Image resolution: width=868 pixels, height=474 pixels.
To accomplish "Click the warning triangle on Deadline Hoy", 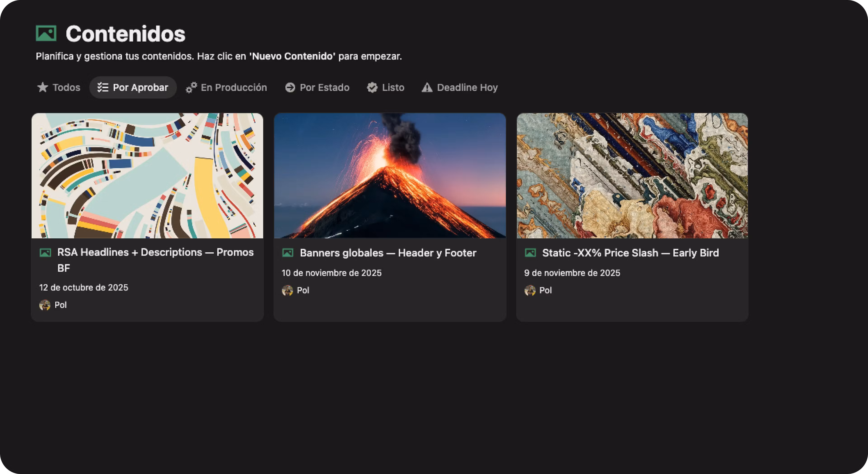I will point(427,87).
